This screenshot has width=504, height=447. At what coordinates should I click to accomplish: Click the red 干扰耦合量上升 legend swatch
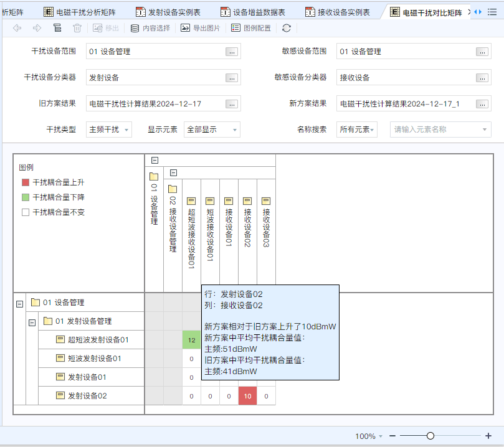pos(26,182)
